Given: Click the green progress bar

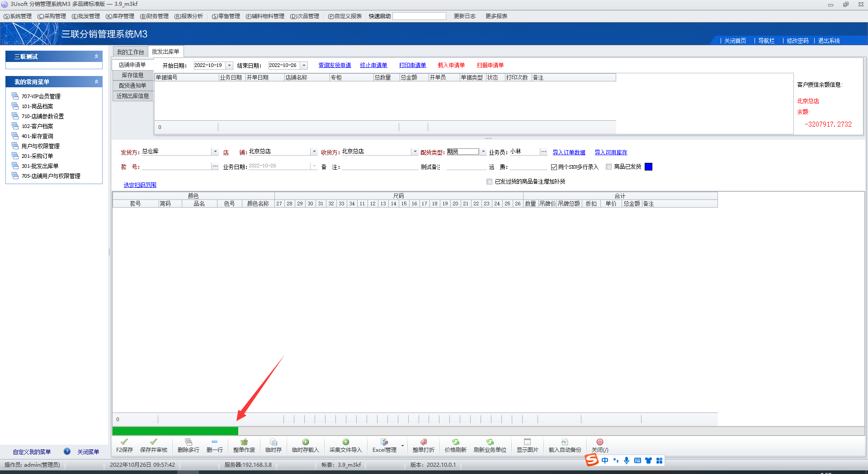Looking at the screenshot, I should tap(175, 431).
